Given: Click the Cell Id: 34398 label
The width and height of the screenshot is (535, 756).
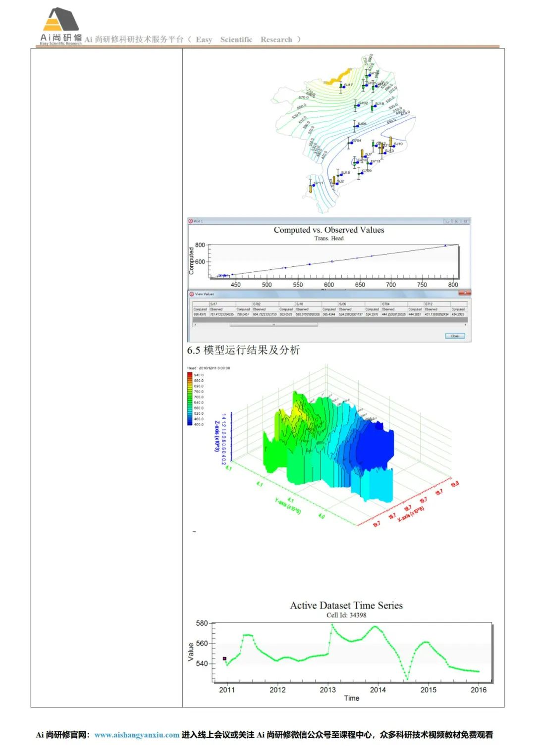Looking at the screenshot, I should pos(346,615).
